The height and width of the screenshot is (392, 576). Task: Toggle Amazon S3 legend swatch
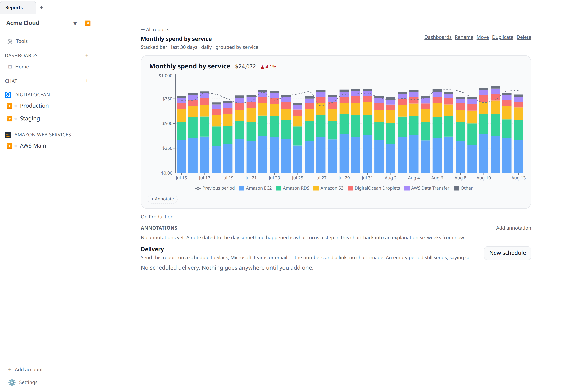tap(316, 188)
